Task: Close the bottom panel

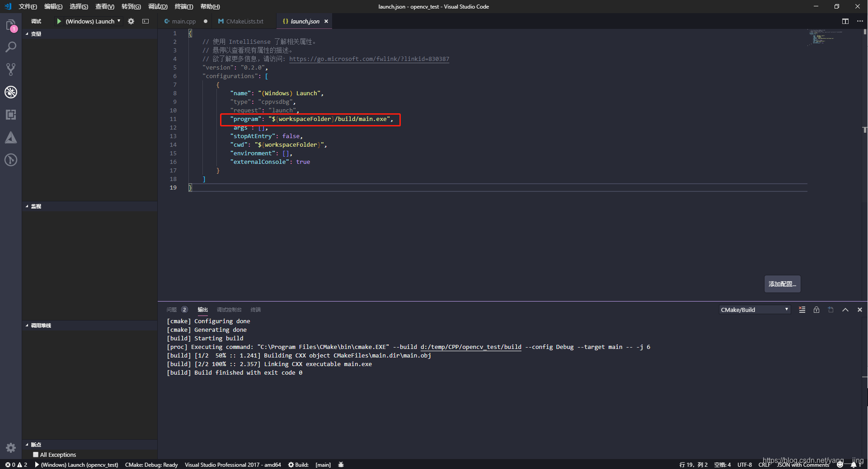Action: 860,310
